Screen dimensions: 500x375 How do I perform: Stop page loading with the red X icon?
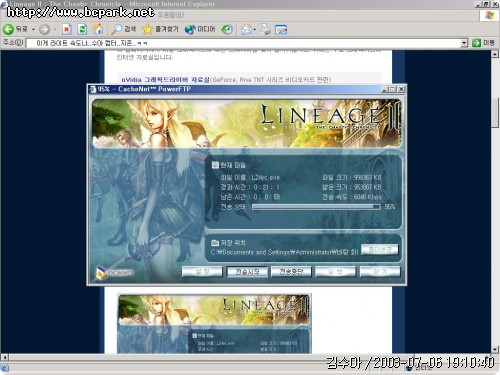click(67, 29)
